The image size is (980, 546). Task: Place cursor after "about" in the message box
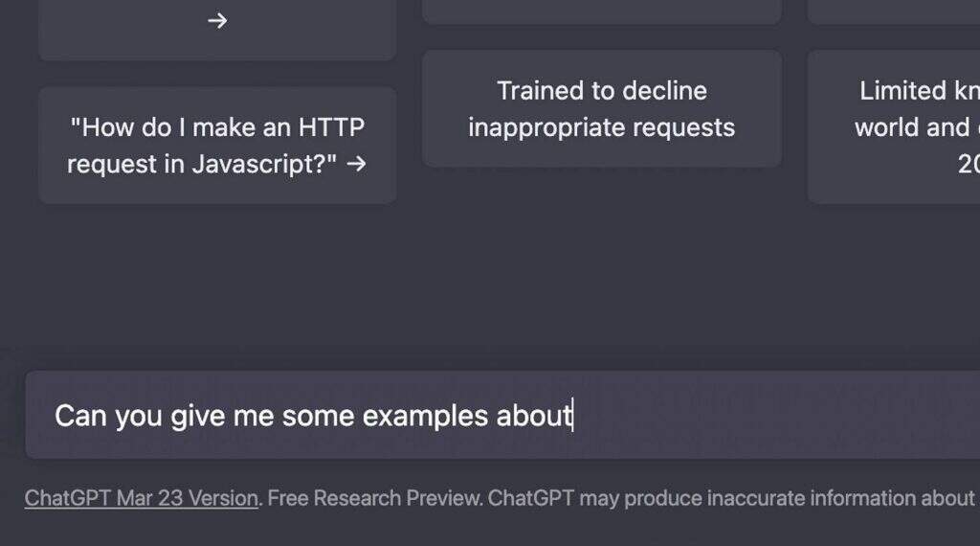[572, 416]
